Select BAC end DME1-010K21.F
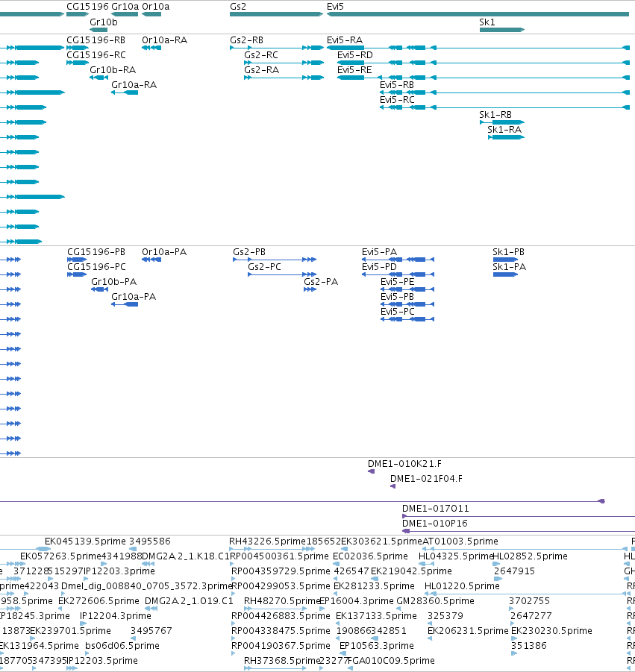 coord(404,464)
